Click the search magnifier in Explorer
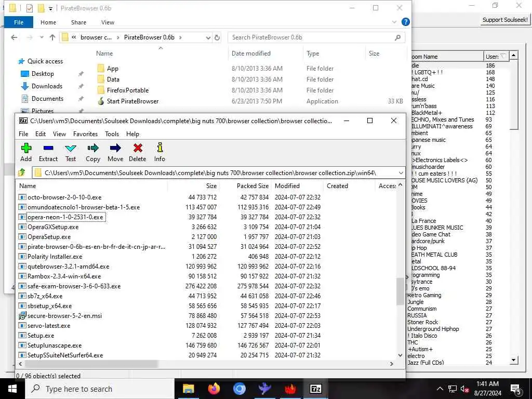This screenshot has width=532, height=399. (x=397, y=37)
